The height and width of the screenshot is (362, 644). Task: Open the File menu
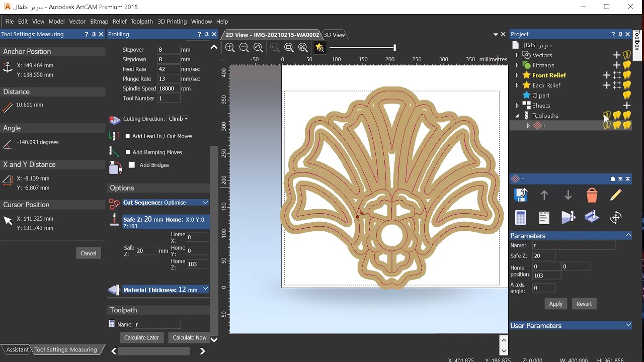[x=10, y=22]
